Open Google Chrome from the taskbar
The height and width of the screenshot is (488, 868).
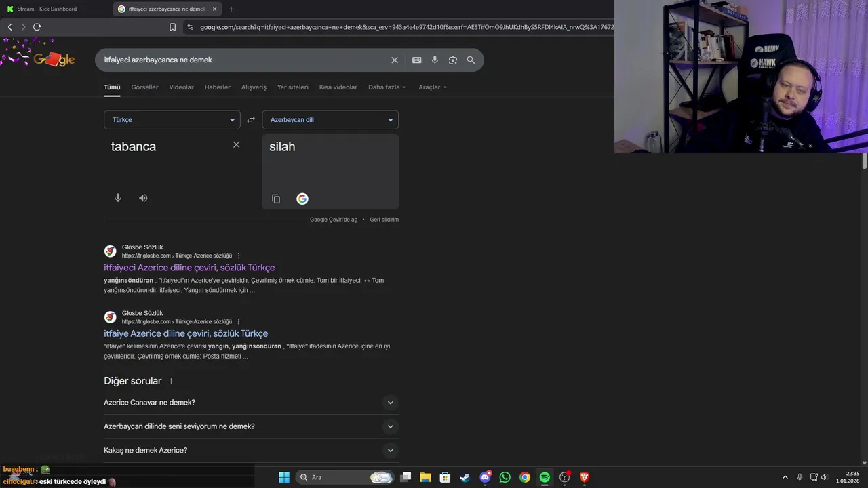(x=525, y=477)
